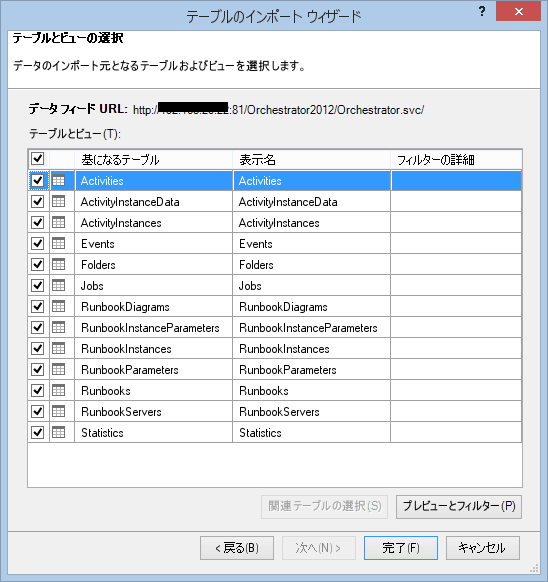The width and height of the screenshot is (548, 582).
Task: Click the table icon beside ActivityInstanceData
Action: coord(58,202)
